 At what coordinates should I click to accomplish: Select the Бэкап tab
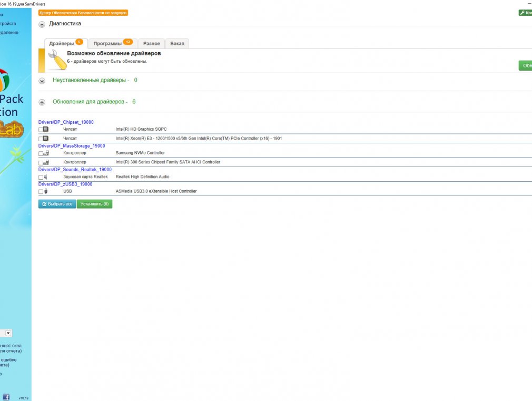tap(177, 43)
